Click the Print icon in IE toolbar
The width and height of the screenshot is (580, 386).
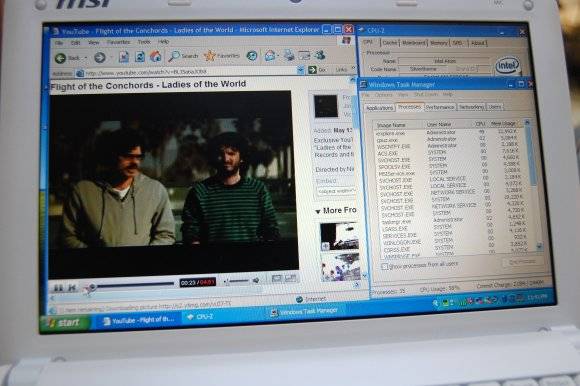click(x=289, y=55)
